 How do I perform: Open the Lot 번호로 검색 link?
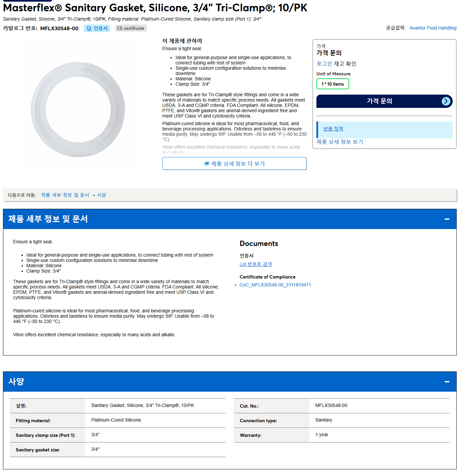[x=256, y=264]
